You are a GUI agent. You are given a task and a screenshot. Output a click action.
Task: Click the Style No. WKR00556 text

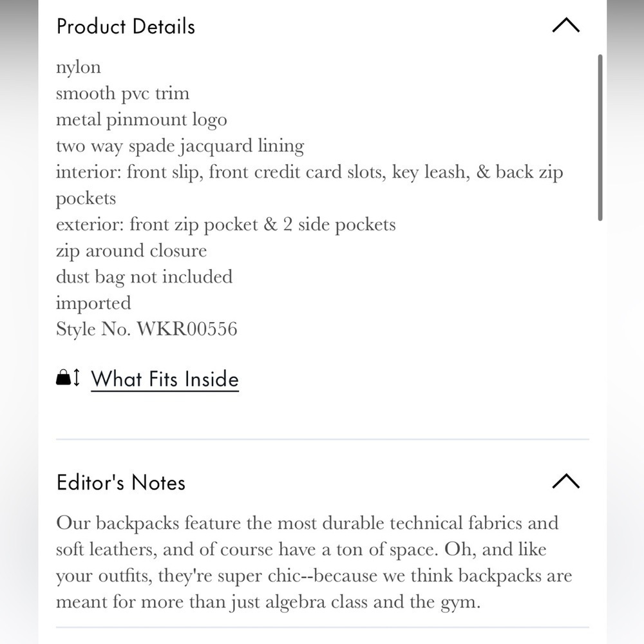coord(147,329)
